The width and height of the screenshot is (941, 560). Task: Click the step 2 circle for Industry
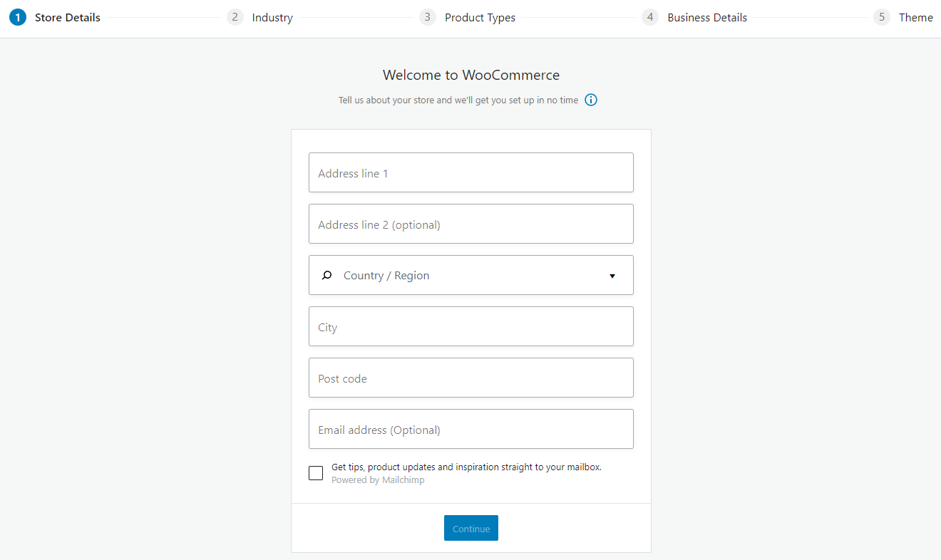pos(235,16)
